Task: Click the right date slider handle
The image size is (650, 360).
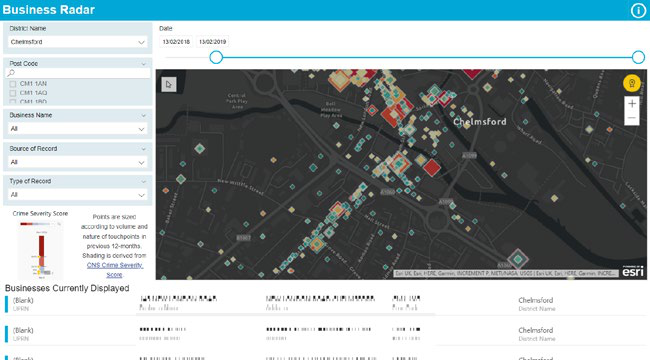Action: 638,57
